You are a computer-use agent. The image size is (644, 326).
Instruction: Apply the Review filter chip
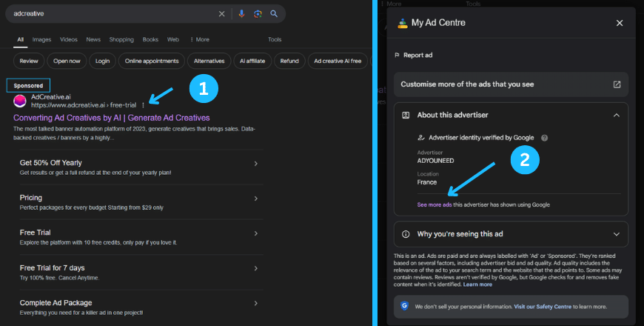(x=29, y=61)
